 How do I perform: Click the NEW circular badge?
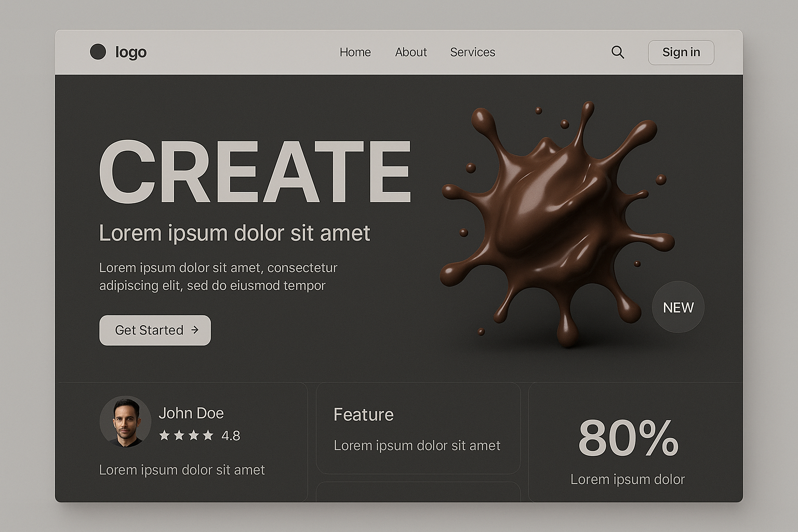(x=678, y=307)
